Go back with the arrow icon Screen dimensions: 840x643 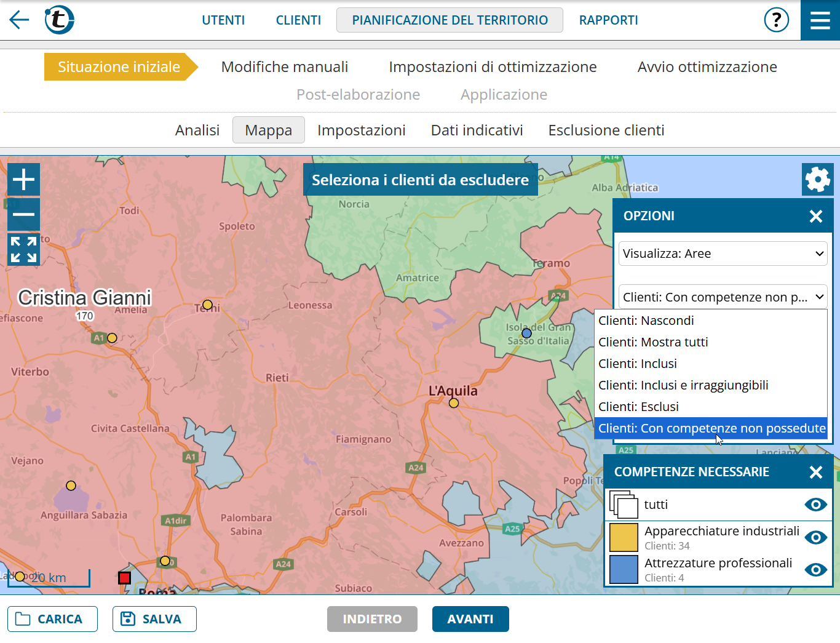pos(19,20)
